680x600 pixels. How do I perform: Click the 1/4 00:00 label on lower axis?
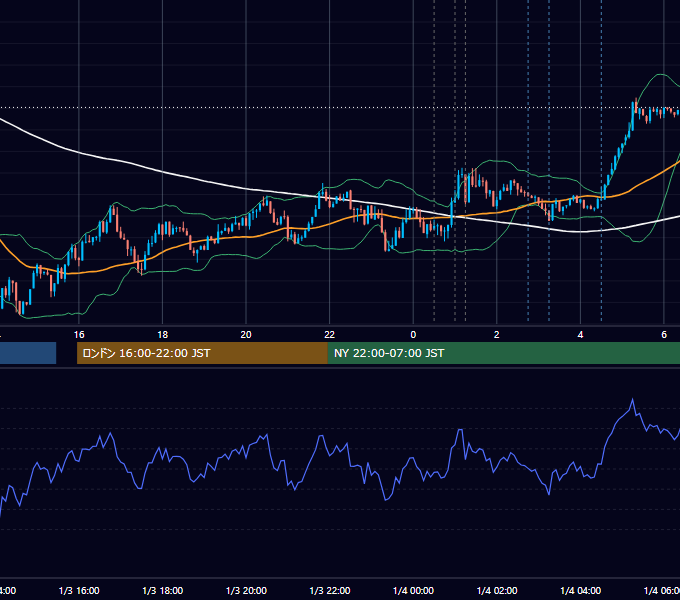pyautogui.click(x=413, y=591)
